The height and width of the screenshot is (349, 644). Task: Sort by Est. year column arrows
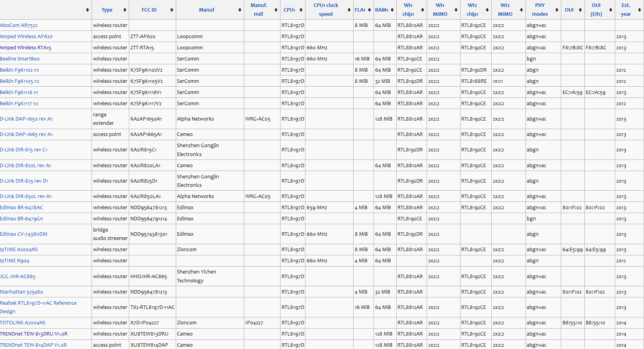639,10
